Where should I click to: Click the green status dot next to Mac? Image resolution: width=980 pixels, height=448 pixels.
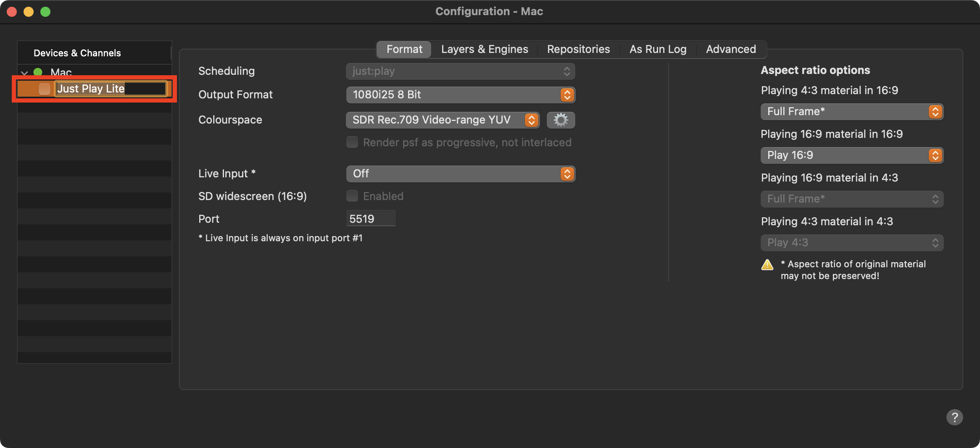[38, 72]
